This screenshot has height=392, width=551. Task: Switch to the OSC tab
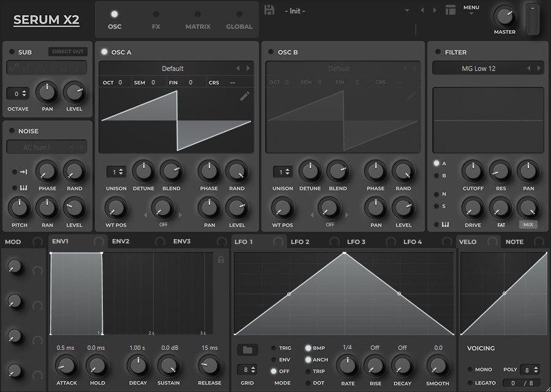[114, 20]
